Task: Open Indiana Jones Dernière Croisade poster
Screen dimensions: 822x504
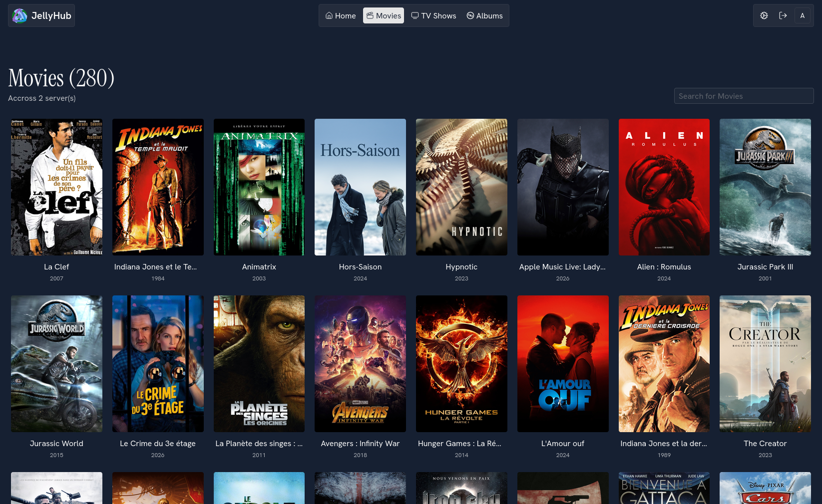Action: pyautogui.click(x=664, y=364)
